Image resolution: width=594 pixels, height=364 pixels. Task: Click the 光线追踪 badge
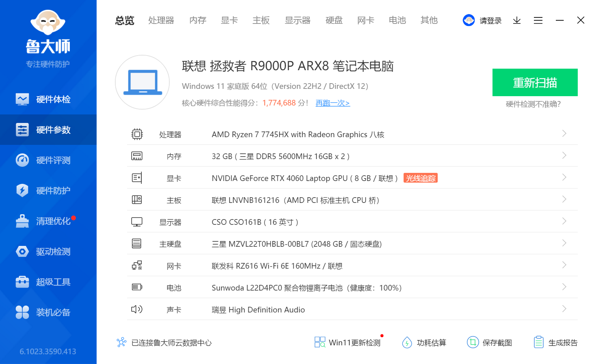[421, 178]
